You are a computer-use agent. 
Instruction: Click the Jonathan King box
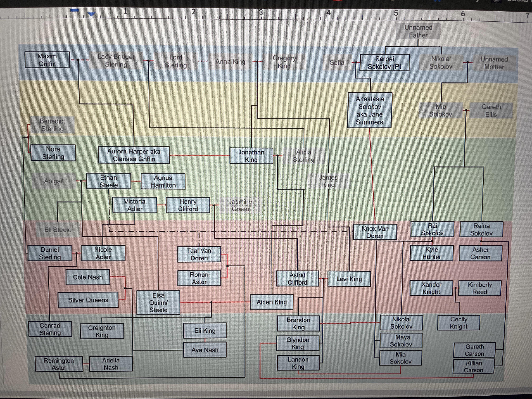[x=251, y=156]
